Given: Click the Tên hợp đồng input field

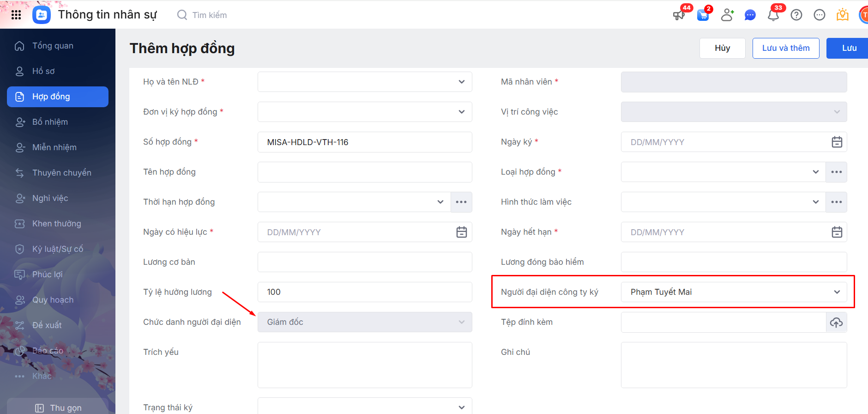Looking at the screenshot, I should pos(365,172).
